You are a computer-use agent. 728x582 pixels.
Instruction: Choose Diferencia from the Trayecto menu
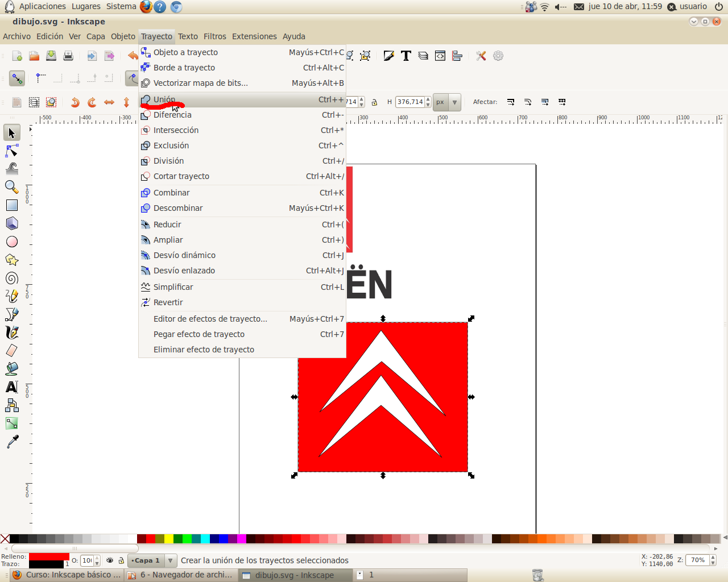(171, 114)
